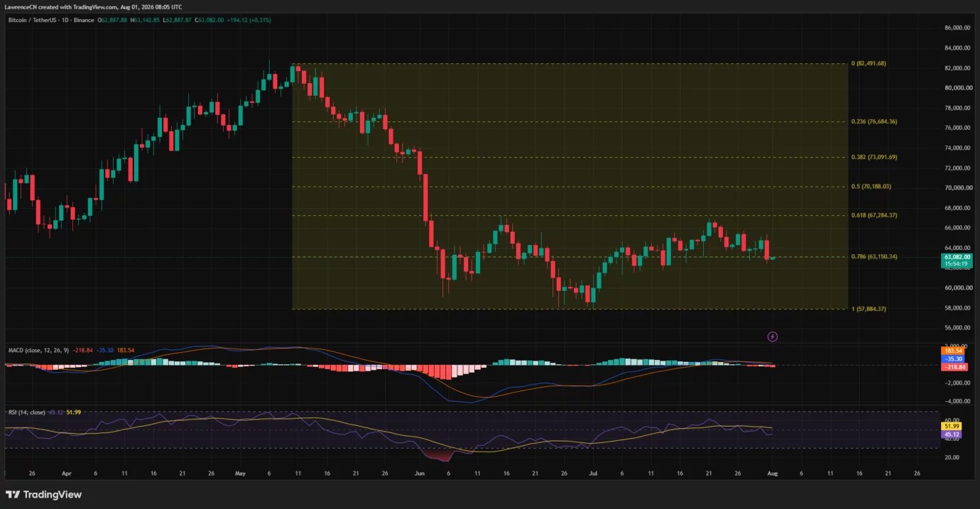Click the RSI legend value 51.99
The height and width of the screenshot is (509, 980).
click(x=72, y=412)
